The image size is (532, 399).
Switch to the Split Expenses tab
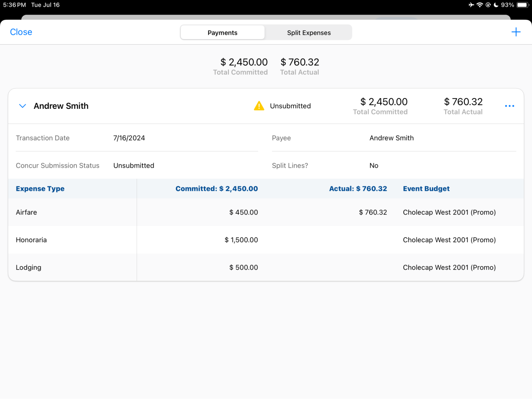click(x=308, y=33)
